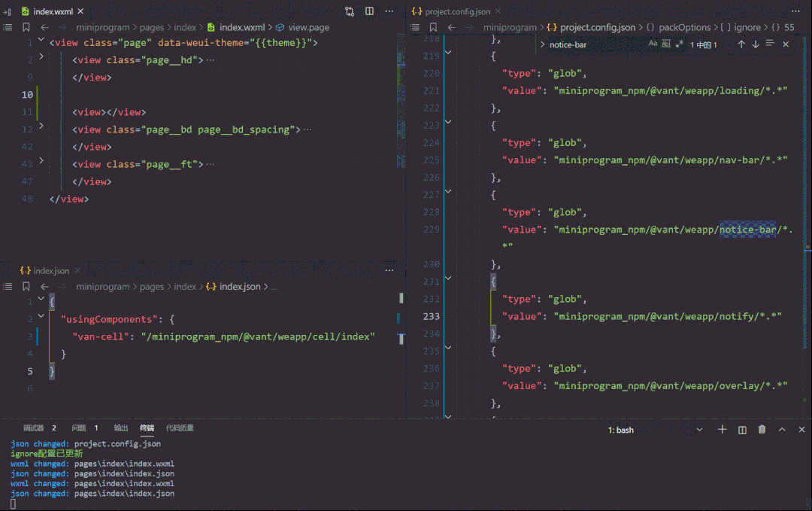
Task: Expand folded page__ft view at line 43
Action: tap(41, 160)
